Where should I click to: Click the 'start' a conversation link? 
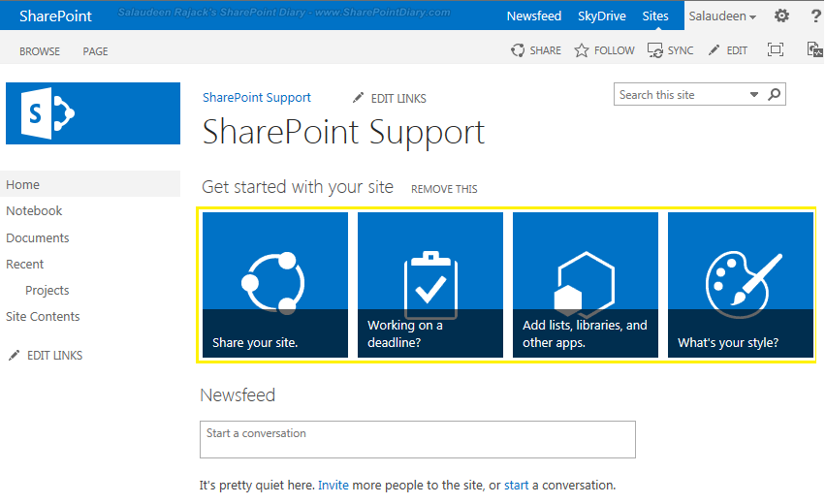[516, 485]
